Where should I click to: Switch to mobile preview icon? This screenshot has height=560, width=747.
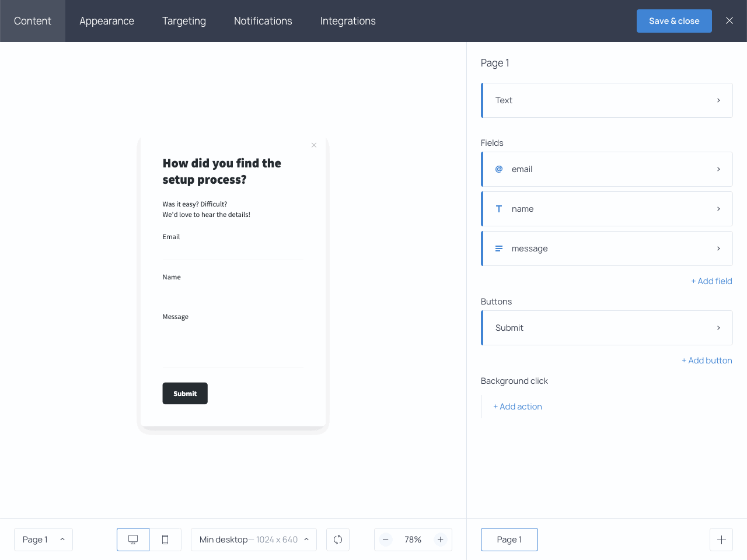165,540
